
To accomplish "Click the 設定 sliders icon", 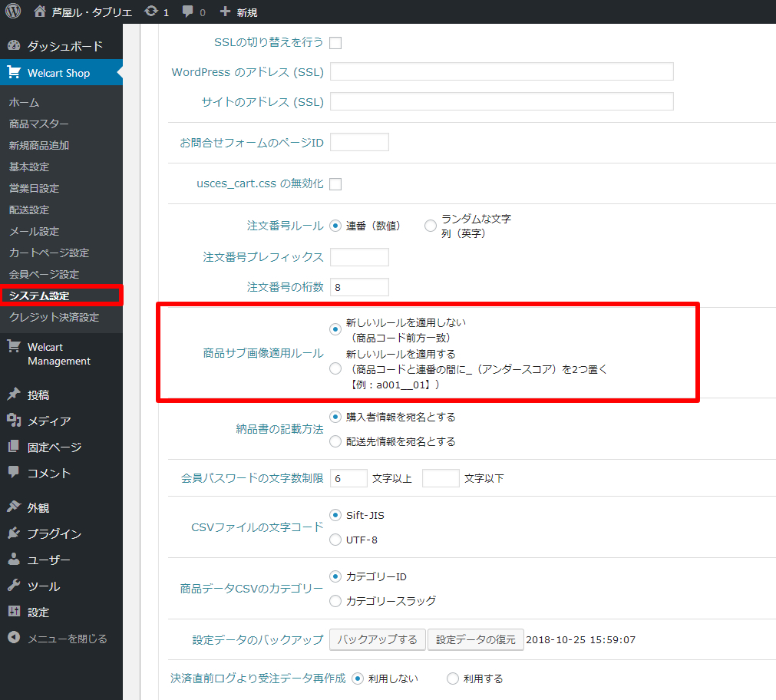I will 14,612.
